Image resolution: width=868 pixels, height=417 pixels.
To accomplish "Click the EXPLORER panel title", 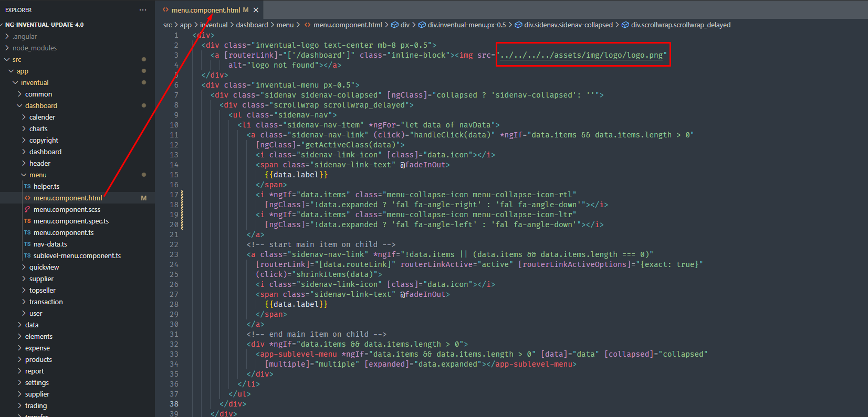I will tap(18, 10).
